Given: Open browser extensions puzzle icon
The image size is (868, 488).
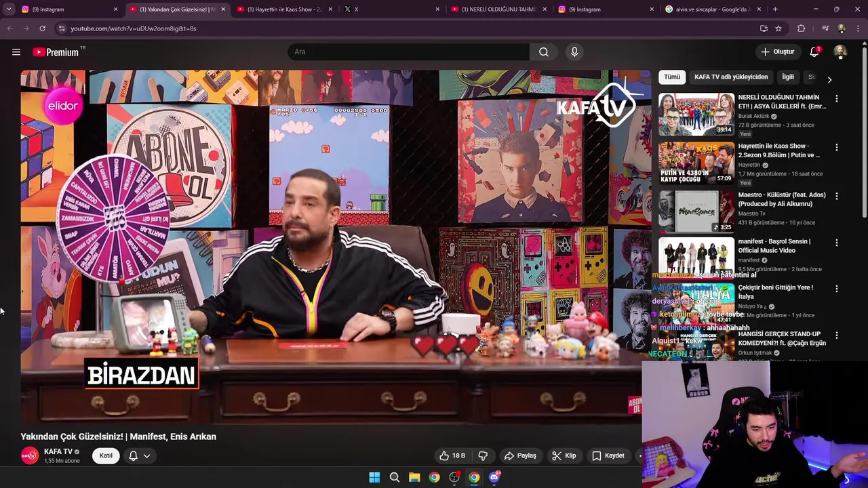Looking at the screenshot, I should pos(802,28).
